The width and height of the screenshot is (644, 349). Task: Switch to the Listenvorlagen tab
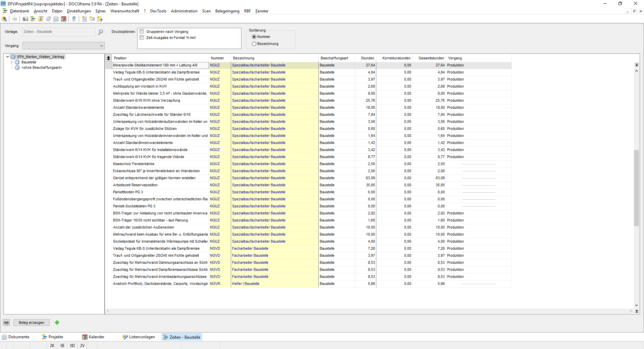tap(139, 337)
